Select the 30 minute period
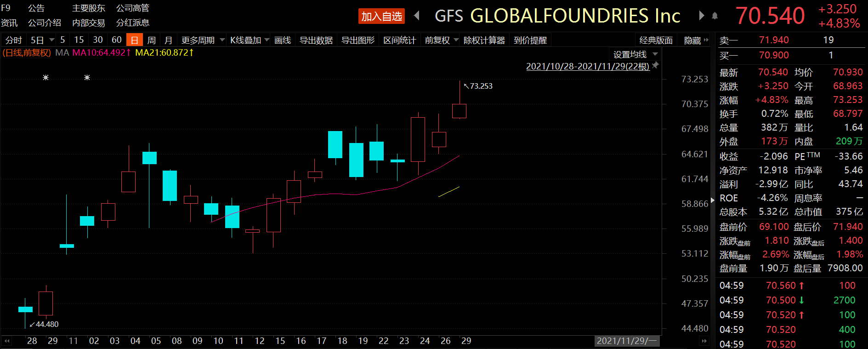 click(x=98, y=40)
